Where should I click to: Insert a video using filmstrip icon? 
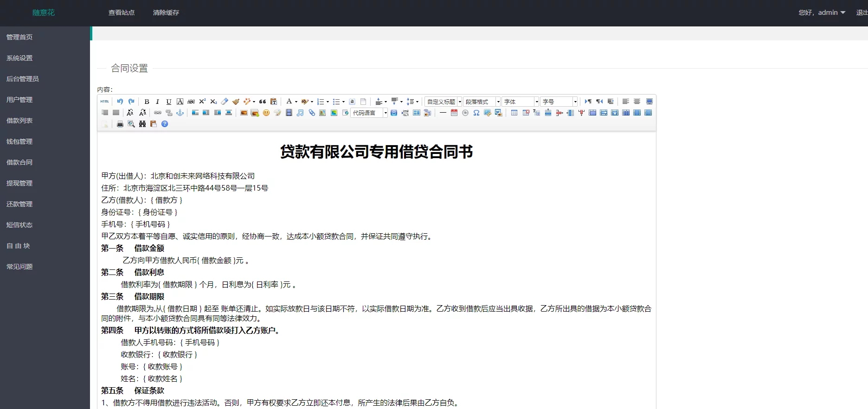[289, 113]
